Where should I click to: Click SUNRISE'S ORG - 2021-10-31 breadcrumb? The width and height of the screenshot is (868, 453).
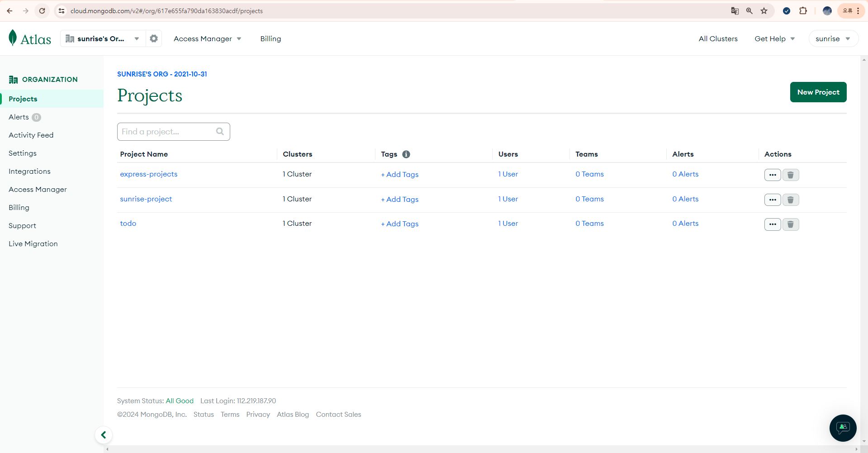coord(162,74)
